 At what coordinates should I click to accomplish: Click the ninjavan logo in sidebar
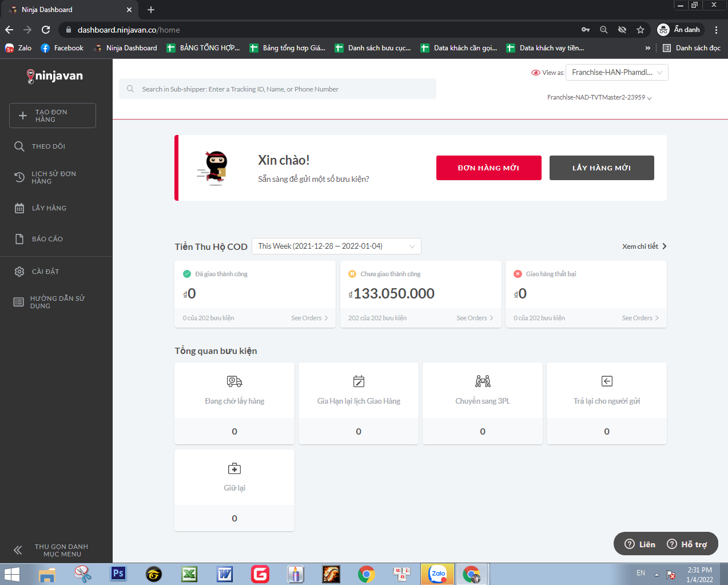[55, 76]
